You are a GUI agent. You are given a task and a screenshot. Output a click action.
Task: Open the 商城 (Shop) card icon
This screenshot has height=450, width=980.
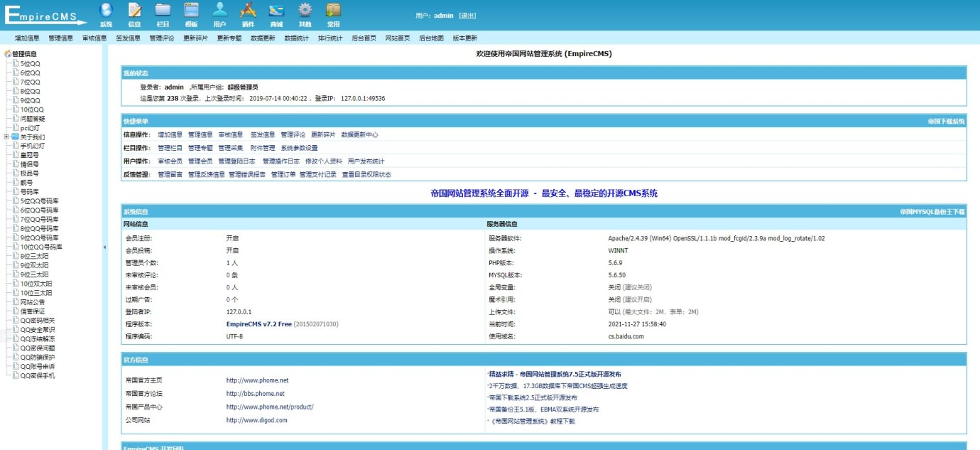pyautogui.click(x=276, y=10)
